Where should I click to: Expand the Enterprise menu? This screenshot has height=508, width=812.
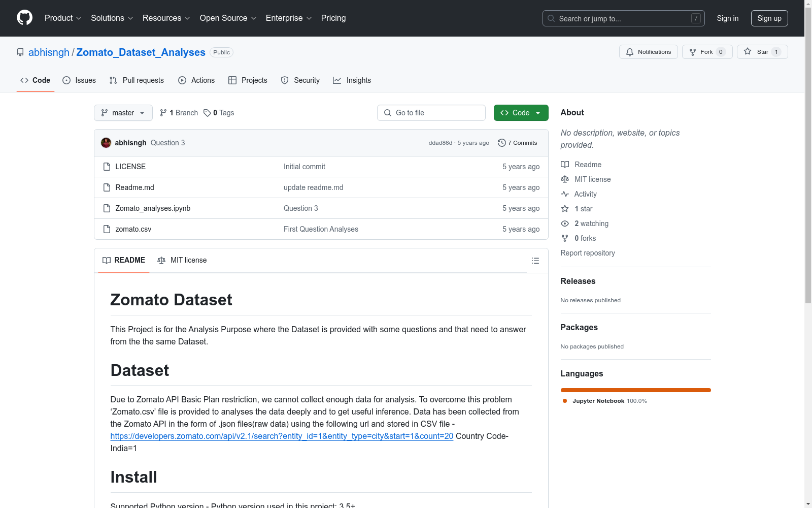[x=289, y=18]
